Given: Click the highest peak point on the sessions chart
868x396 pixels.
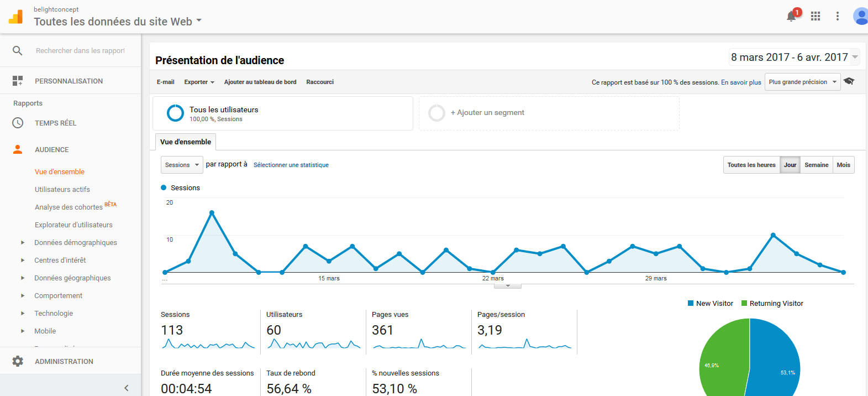Looking at the screenshot, I should click(212, 212).
